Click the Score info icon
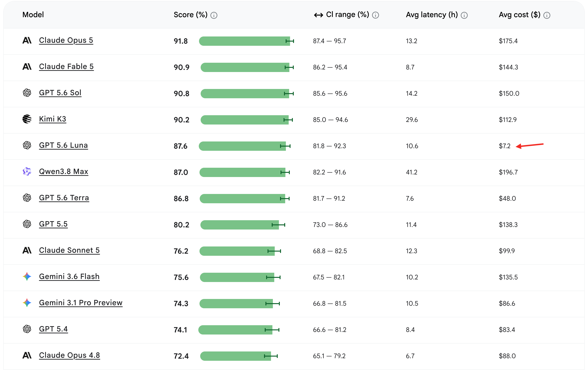The height and width of the screenshot is (374, 588). [x=214, y=15]
